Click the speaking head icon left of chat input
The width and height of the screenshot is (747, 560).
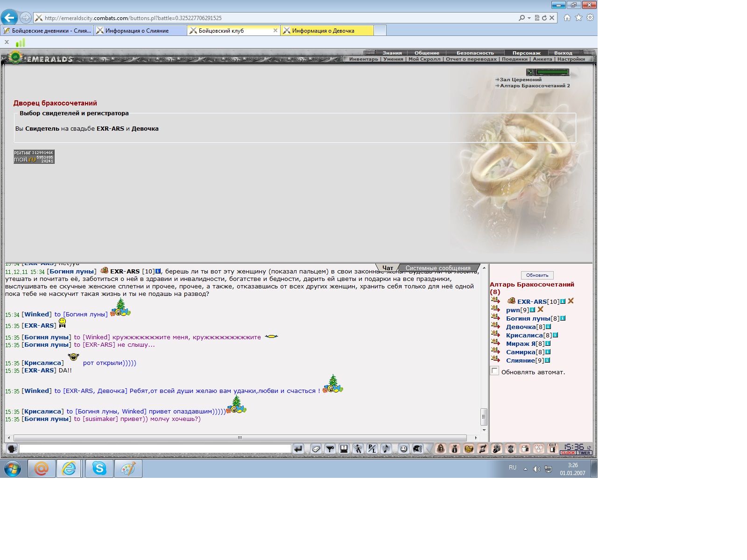pos(12,449)
